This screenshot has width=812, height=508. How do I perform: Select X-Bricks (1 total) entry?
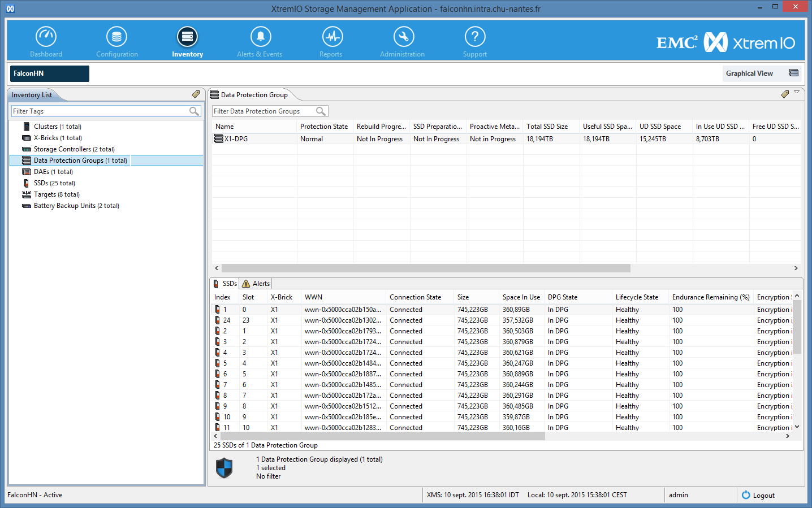[x=58, y=138]
